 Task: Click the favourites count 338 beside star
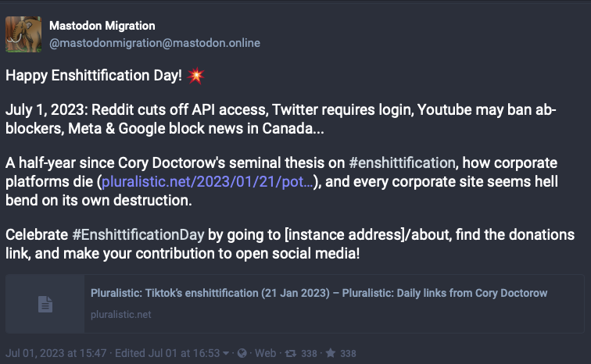pyautogui.click(x=348, y=354)
